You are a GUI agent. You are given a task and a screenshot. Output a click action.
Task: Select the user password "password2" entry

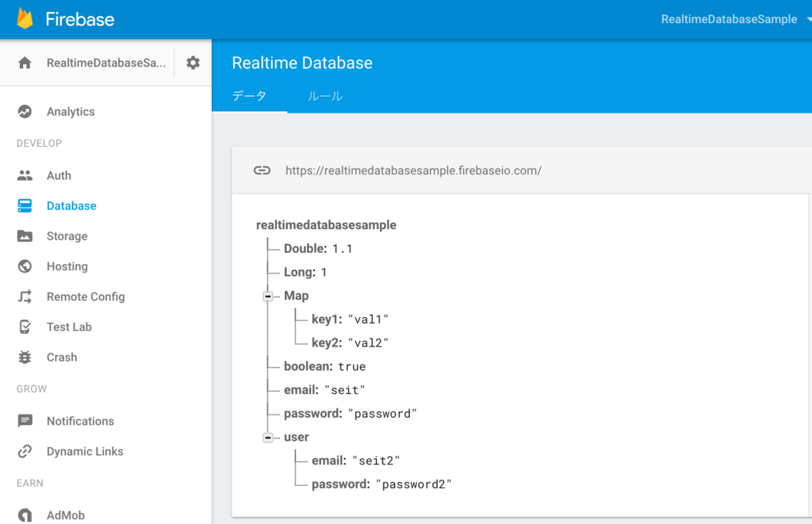[x=381, y=484]
